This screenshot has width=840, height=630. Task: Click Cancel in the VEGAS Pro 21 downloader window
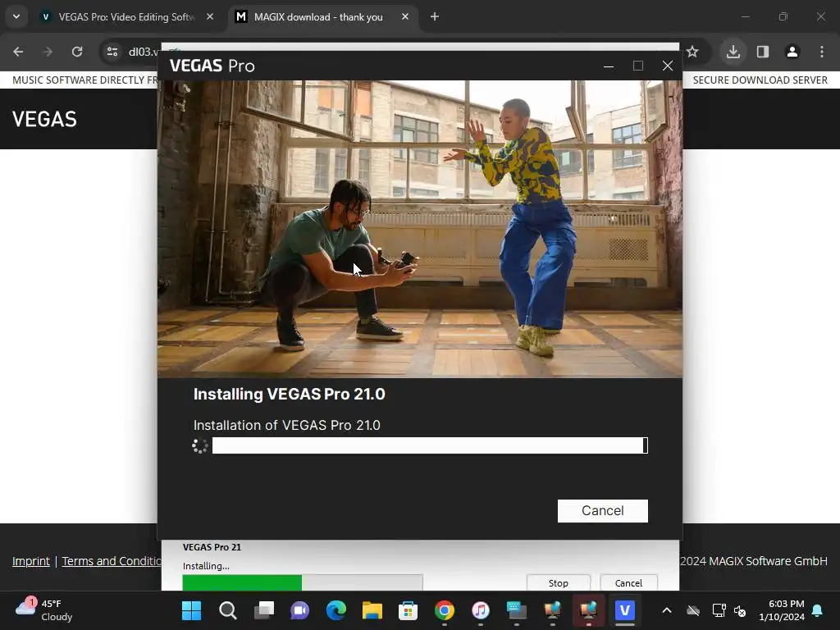pyautogui.click(x=628, y=583)
